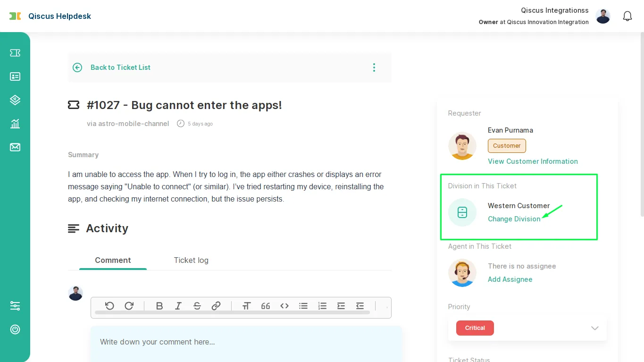644x362 pixels.
Task: Toggle italic formatting in comment editor
Action: tap(178, 306)
